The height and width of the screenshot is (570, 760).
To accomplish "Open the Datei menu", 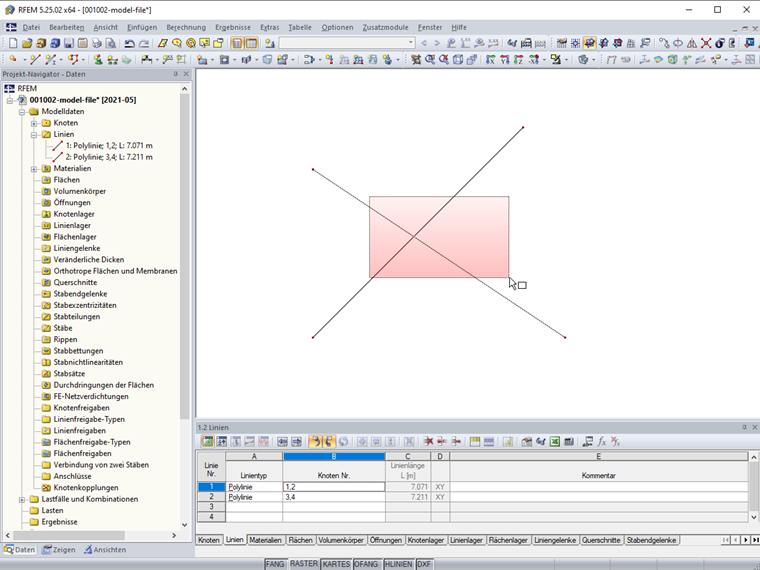I will click(31, 28).
